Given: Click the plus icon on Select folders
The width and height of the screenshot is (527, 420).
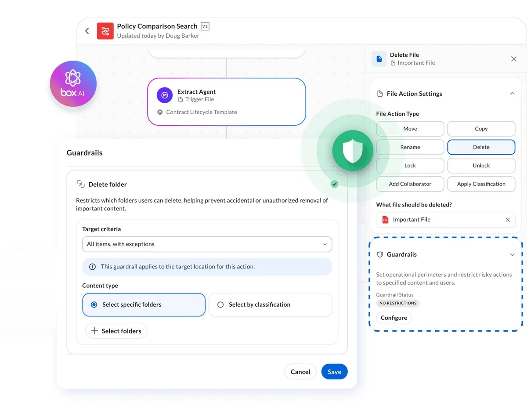Looking at the screenshot, I should tap(94, 331).
